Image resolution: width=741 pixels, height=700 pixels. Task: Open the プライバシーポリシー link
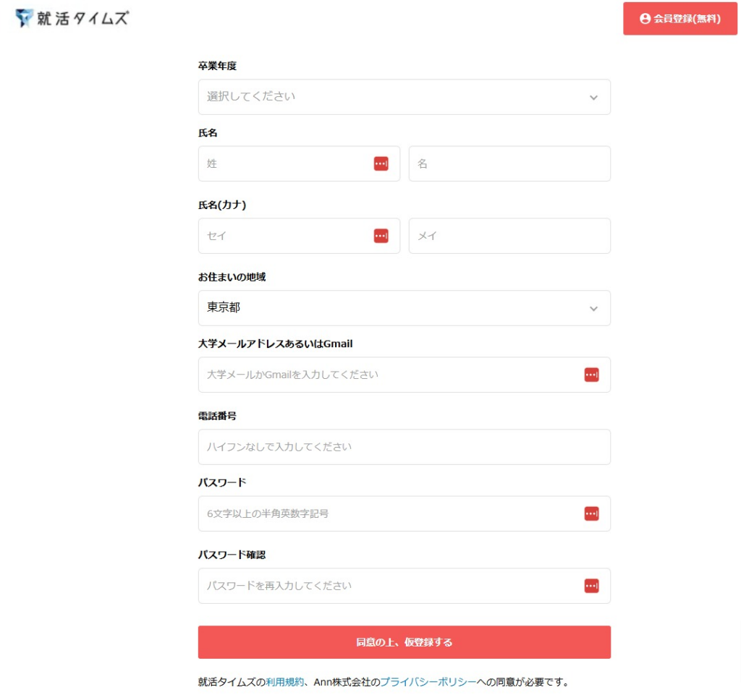428,682
